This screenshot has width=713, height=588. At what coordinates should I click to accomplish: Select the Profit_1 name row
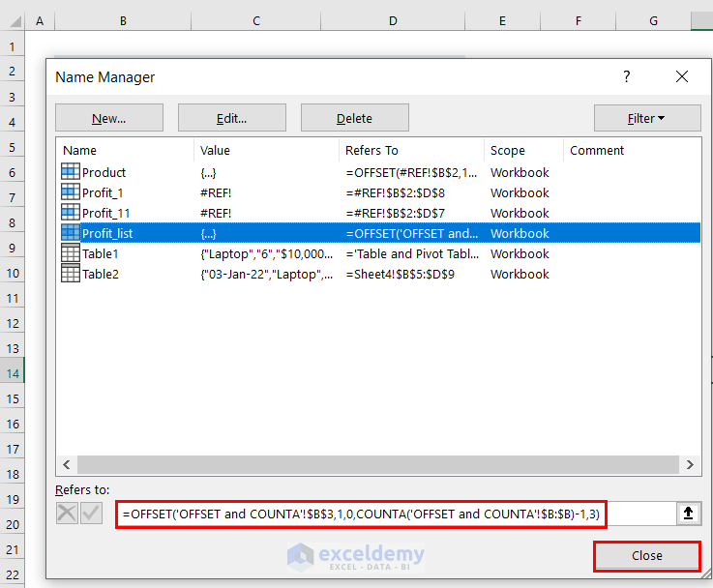pos(380,192)
